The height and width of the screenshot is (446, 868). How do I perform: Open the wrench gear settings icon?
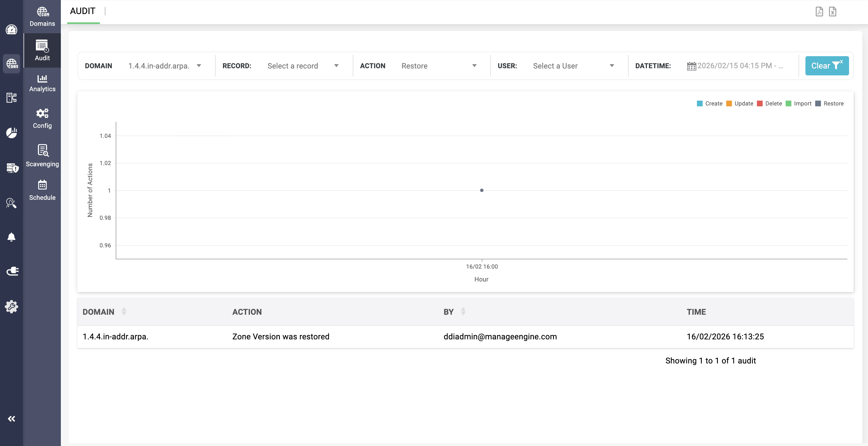[x=11, y=307]
